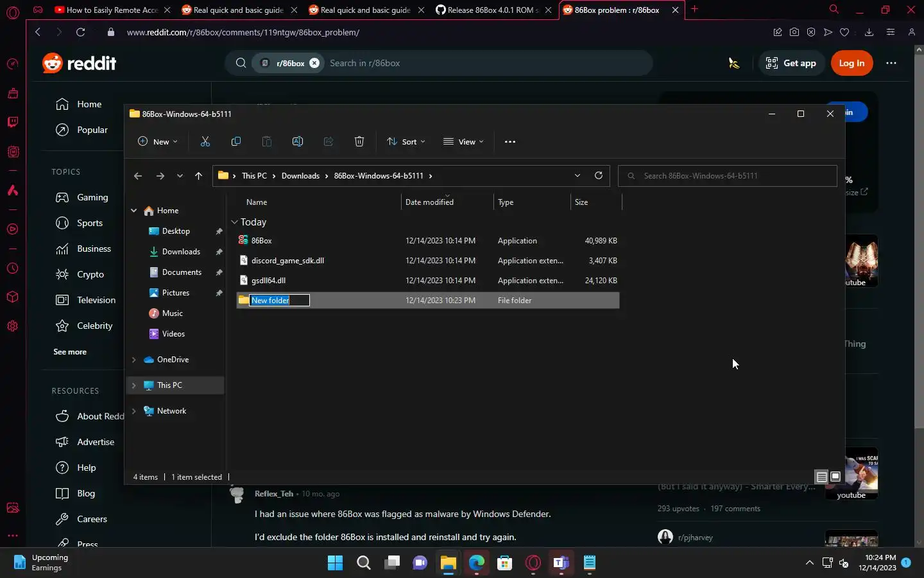Click See more under Topics
924x578 pixels.
coord(70,352)
